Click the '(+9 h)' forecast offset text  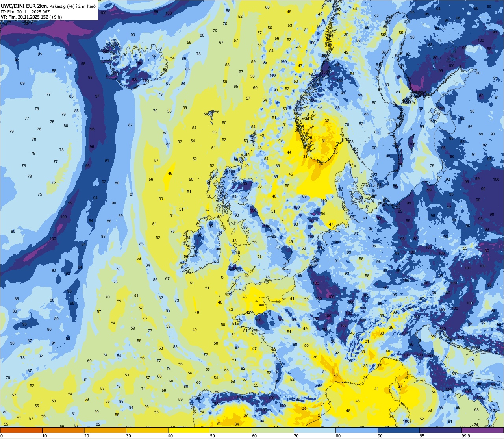pyautogui.click(x=56, y=17)
